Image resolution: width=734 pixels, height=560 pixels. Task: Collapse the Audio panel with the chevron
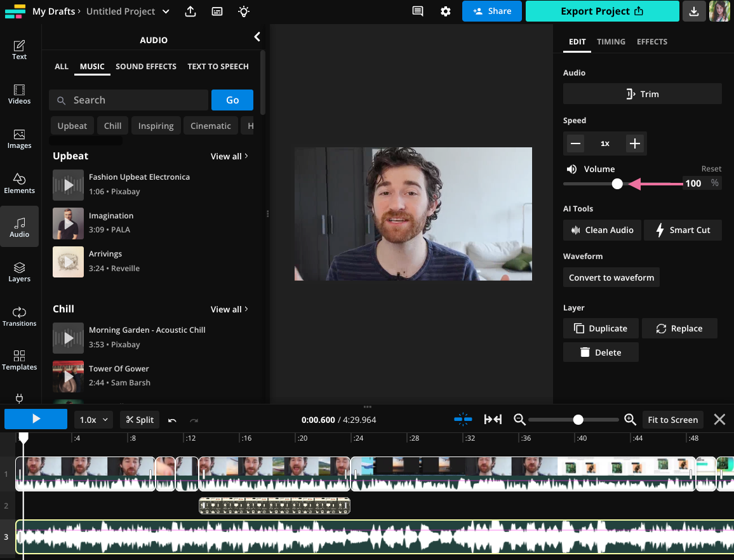(x=257, y=37)
